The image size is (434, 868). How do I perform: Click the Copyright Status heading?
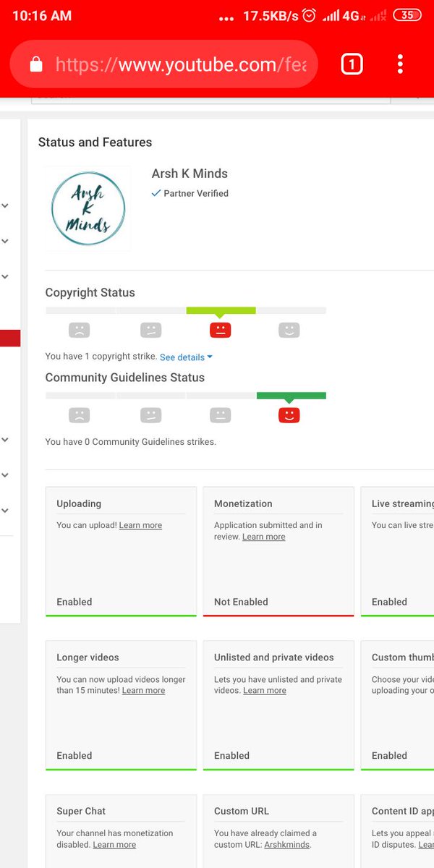click(90, 293)
